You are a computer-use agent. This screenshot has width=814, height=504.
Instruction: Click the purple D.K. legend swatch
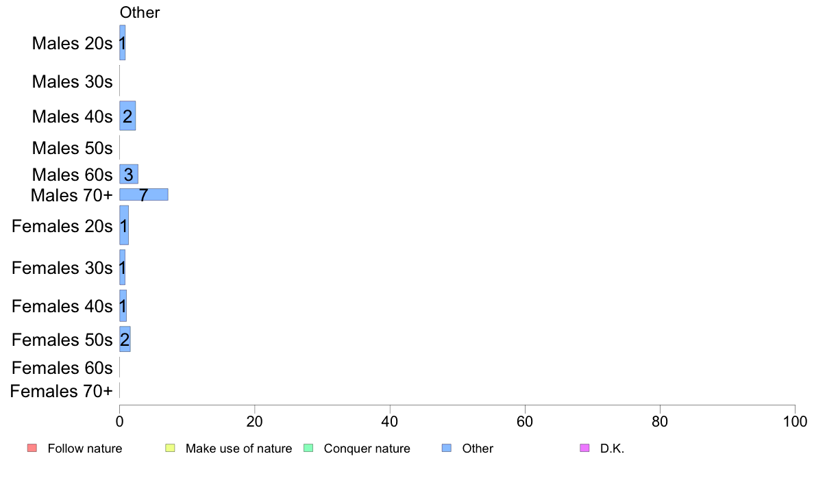pyautogui.click(x=584, y=448)
